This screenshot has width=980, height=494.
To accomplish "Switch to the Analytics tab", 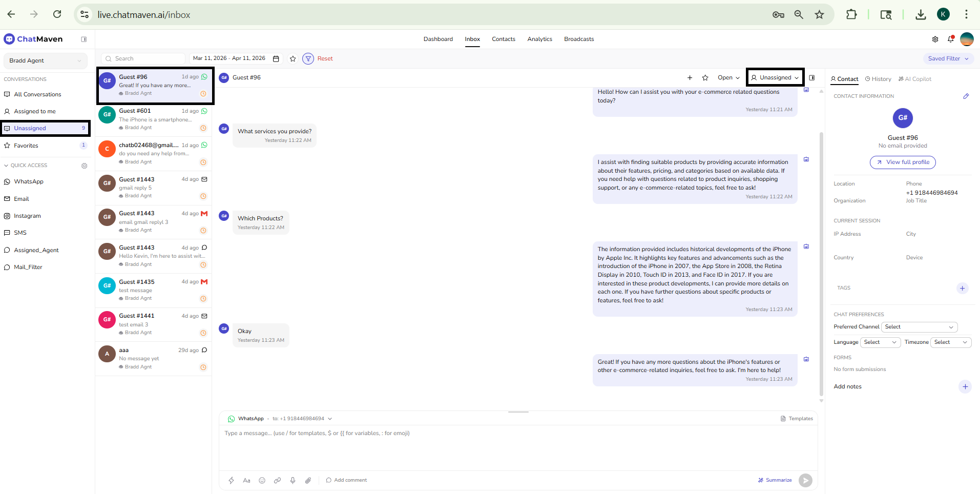I will point(539,39).
